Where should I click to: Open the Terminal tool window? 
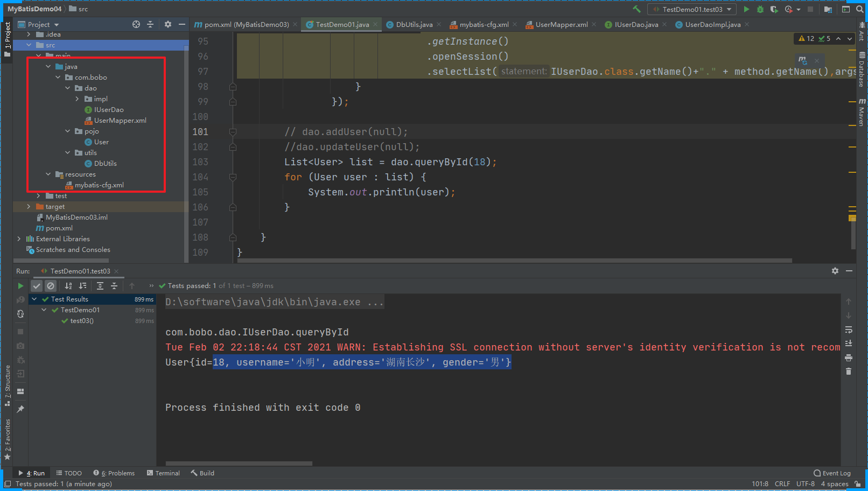(x=163, y=473)
